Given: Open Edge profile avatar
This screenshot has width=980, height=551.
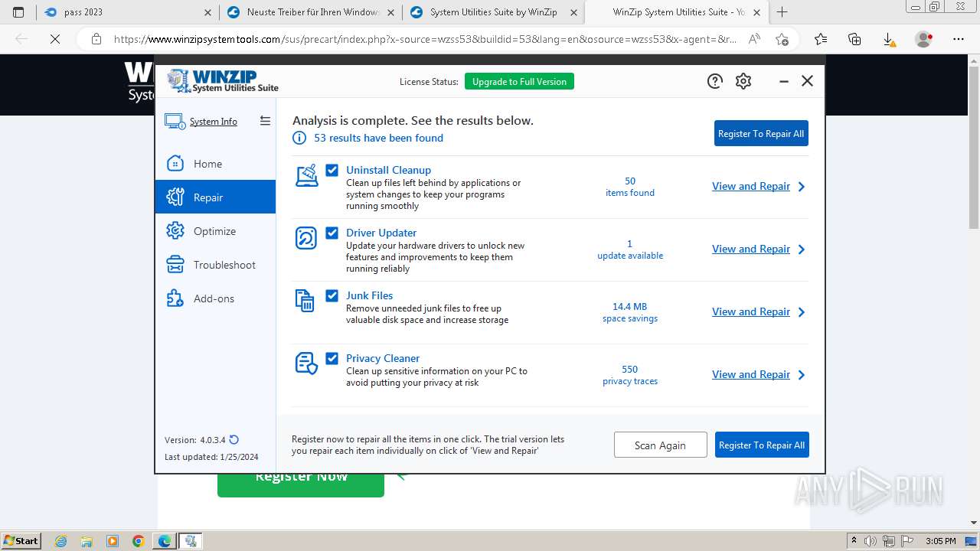Looking at the screenshot, I should click(924, 39).
